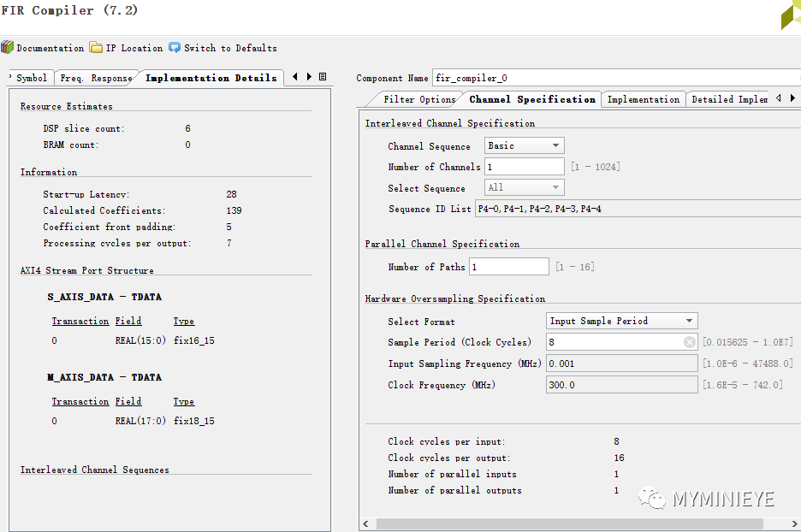Screen dimensions: 801x532
Task: Open the Documentation book icon
Action: coord(7,48)
